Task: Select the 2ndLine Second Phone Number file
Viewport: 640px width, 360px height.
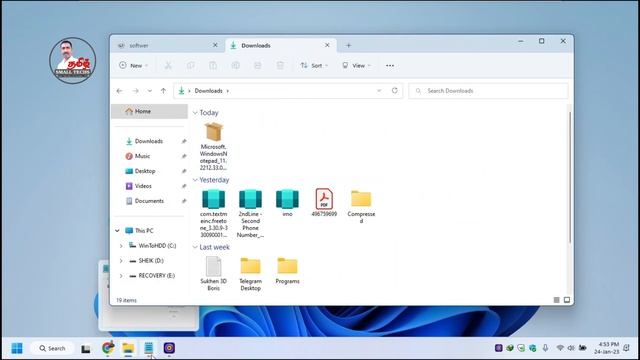Action: (250, 213)
